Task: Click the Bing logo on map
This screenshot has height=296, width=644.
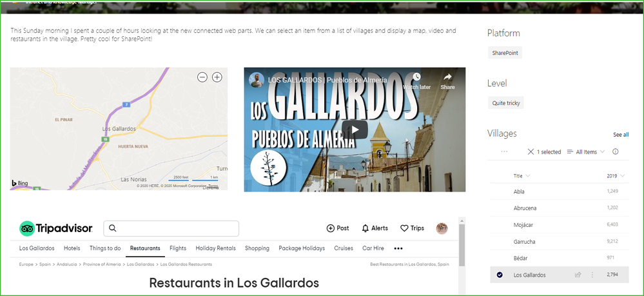Action: (20, 183)
